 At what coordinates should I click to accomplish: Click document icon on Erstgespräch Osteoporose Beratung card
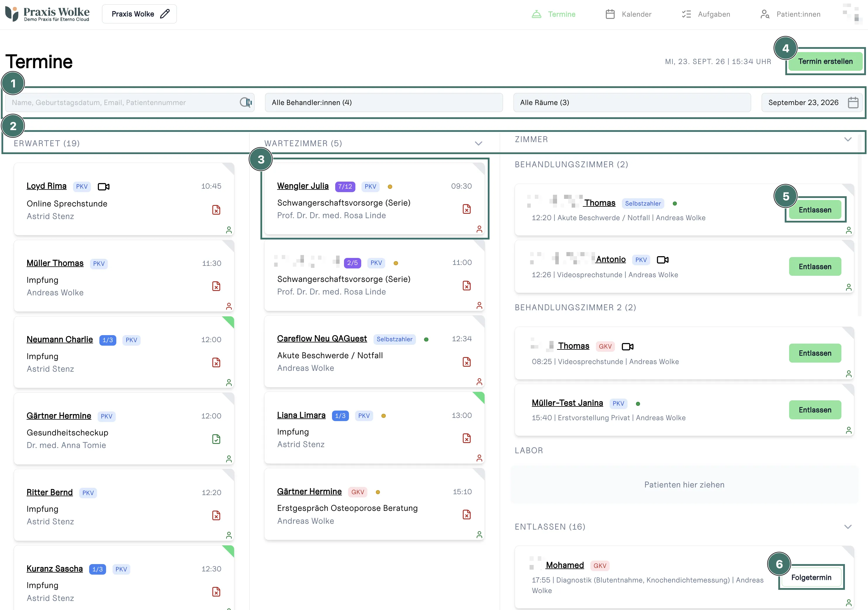(467, 515)
